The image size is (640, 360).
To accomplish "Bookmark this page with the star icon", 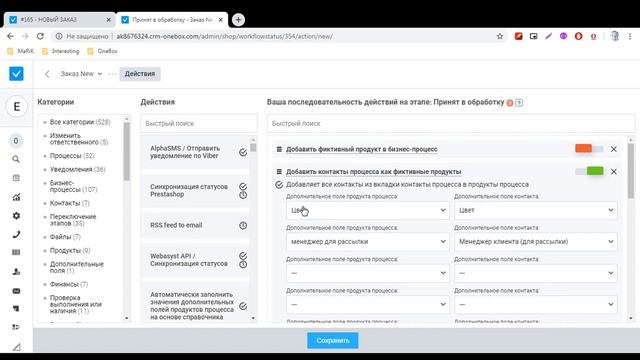I will 500,36.
